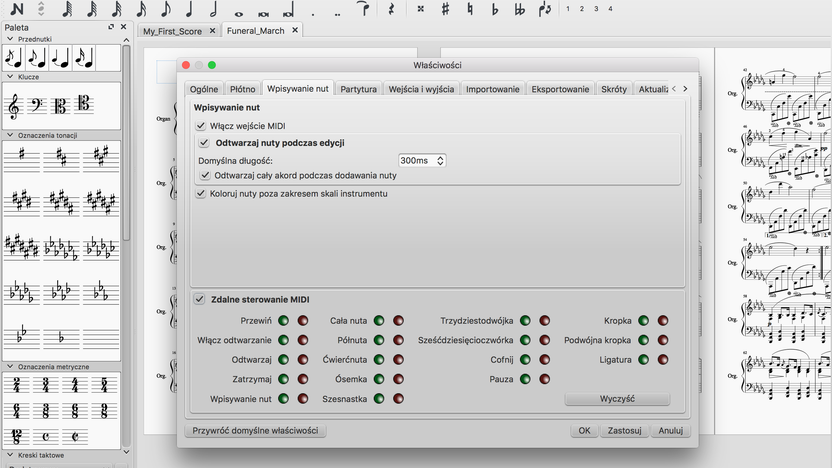Click the Paleta panel vertical scrollbar

126,143
